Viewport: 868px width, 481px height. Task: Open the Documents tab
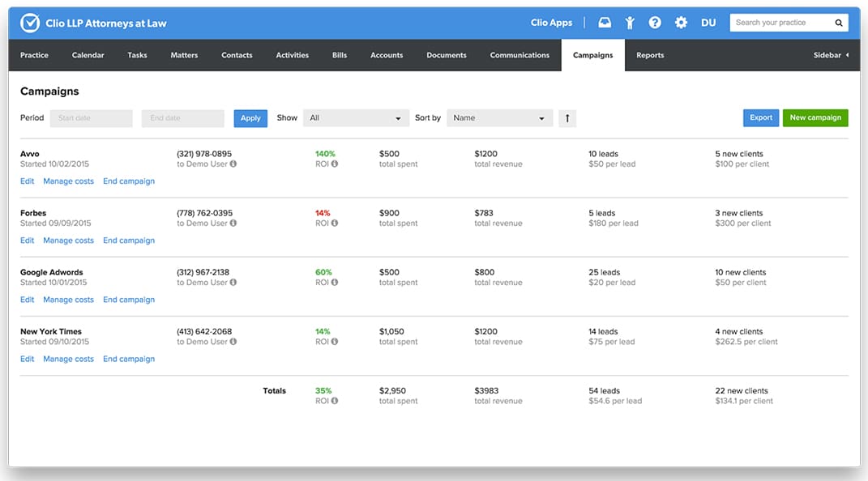[447, 55]
